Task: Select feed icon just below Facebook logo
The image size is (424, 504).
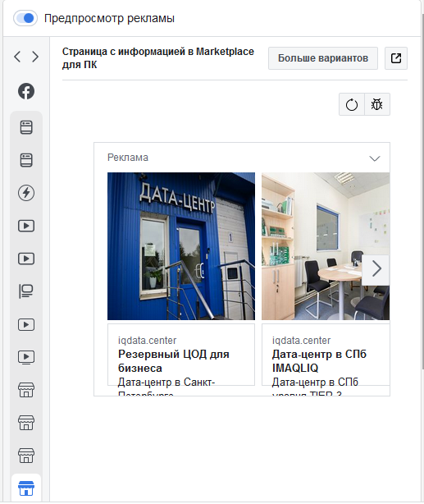Action: pyautogui.click(x=26, y=127)
